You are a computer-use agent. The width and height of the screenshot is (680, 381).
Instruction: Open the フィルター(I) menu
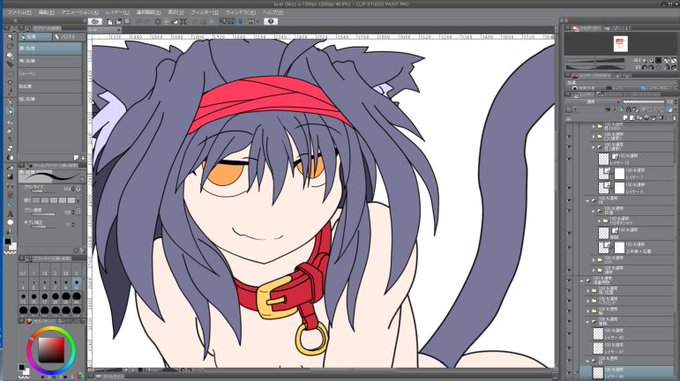click(x=204, y=13)
